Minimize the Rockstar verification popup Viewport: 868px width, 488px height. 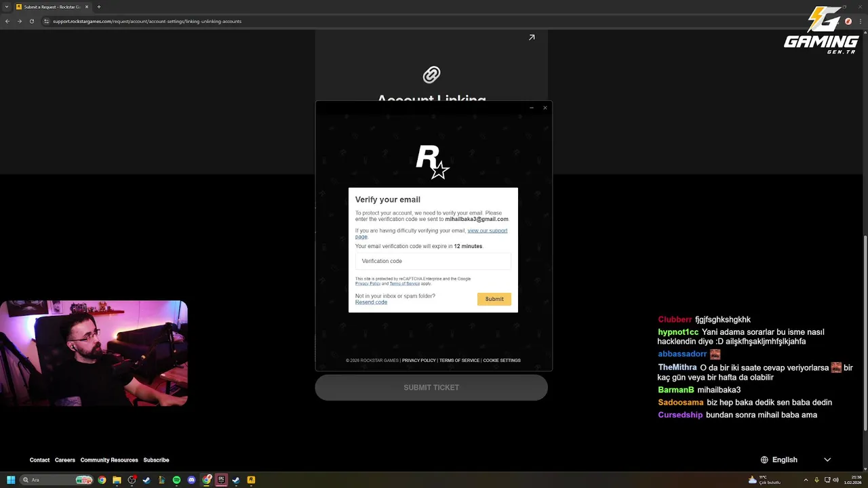tap(532, 108)
